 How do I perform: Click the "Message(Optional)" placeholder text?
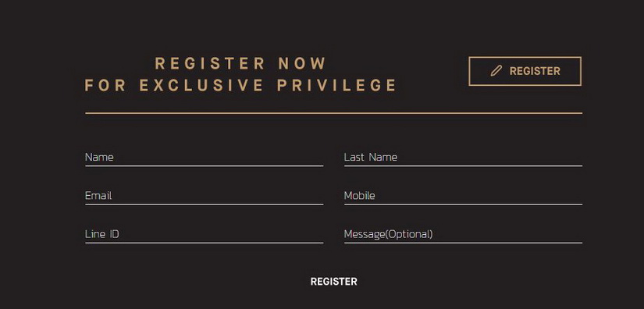[388, 234]
